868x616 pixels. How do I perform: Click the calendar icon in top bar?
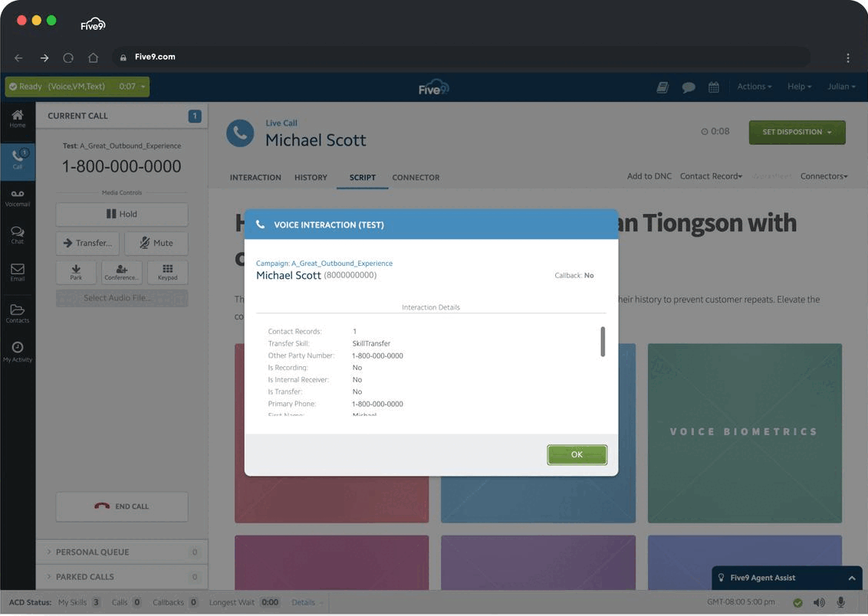pyautogui.click(x=713, y=87)
